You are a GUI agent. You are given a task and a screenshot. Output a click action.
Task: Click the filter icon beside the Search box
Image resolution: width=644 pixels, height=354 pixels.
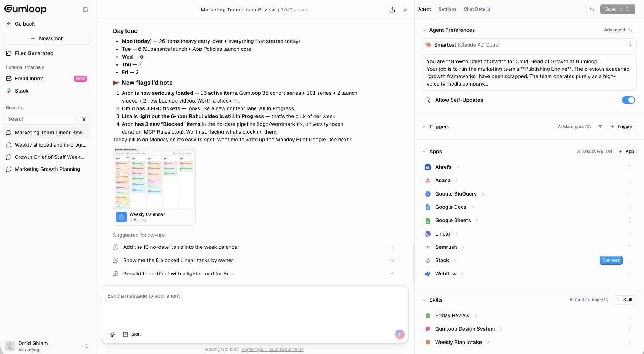pos(84,119)
